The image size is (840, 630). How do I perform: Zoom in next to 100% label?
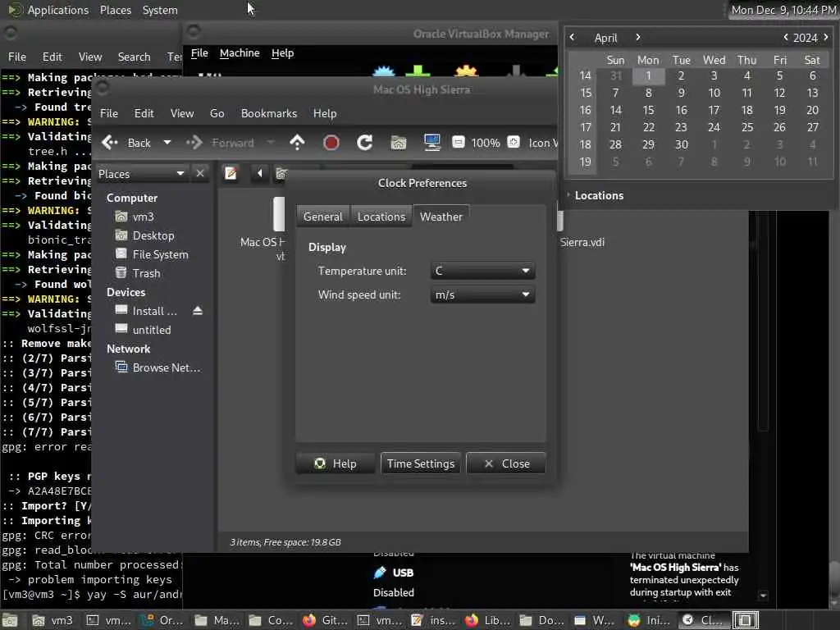(x=514, y=142)
